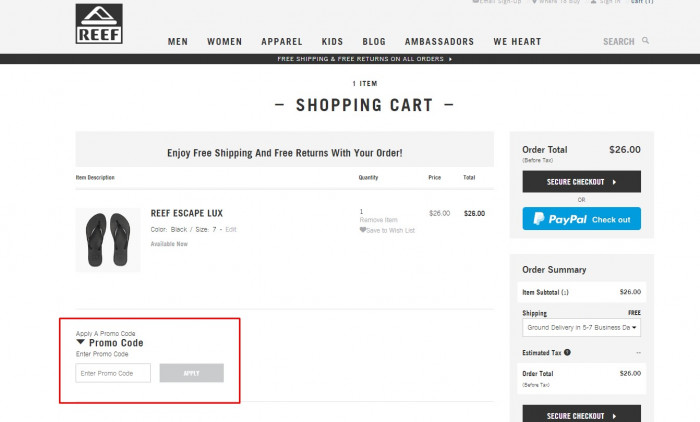This screenshot has height=422, width=700.
Task: Open the MEN menu
Action: pyautogui.click(x=178, y=42)
